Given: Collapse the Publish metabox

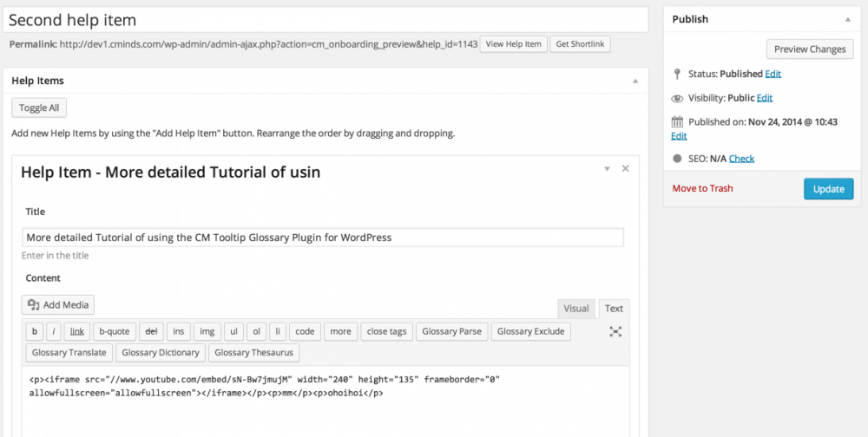Looking at the screenshot, I should (847, 19).
